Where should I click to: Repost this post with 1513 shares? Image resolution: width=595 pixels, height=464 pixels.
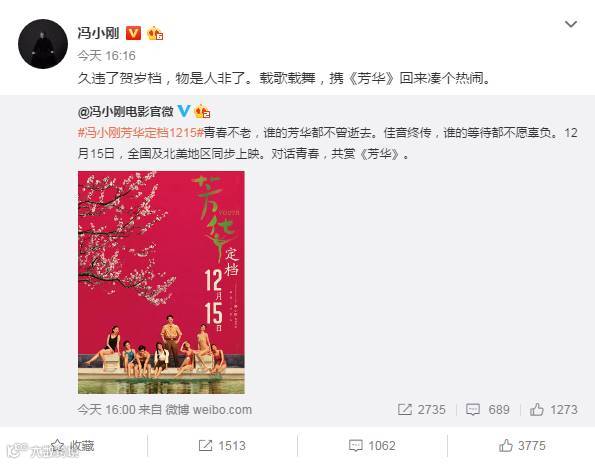click(x=222, y=445)
